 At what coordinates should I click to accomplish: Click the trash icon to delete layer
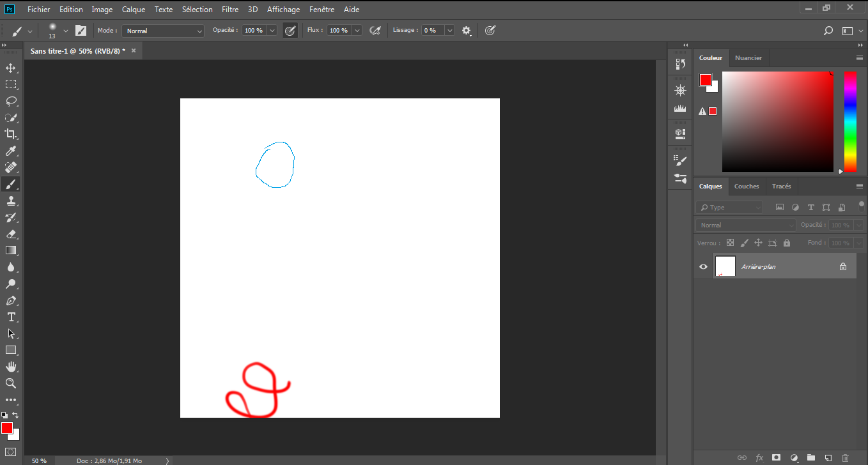[x=845, y=457]
